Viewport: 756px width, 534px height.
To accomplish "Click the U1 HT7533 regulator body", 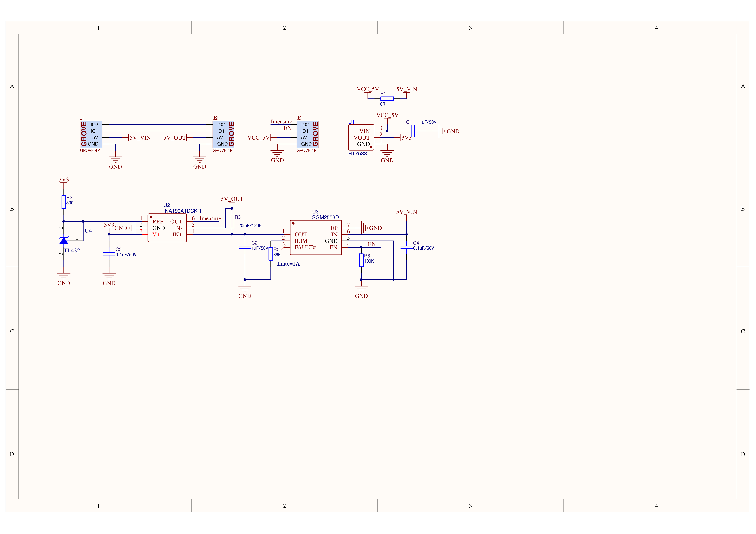I will coord(361,137).
